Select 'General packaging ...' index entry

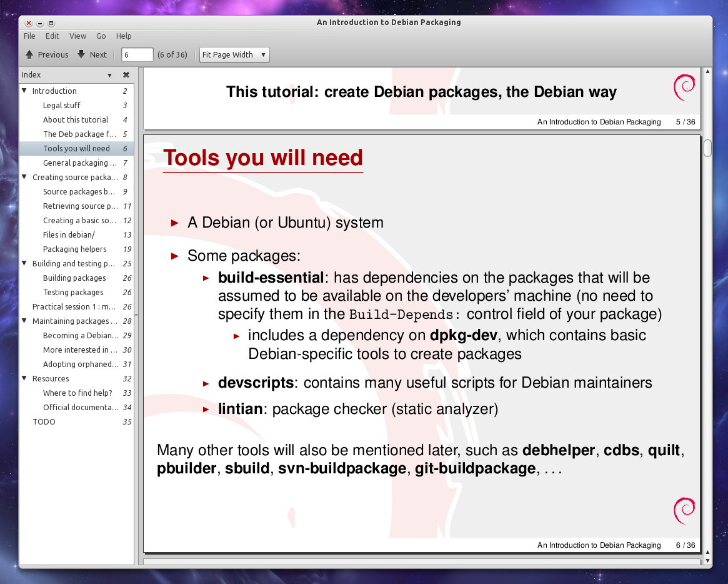(77, 163)
